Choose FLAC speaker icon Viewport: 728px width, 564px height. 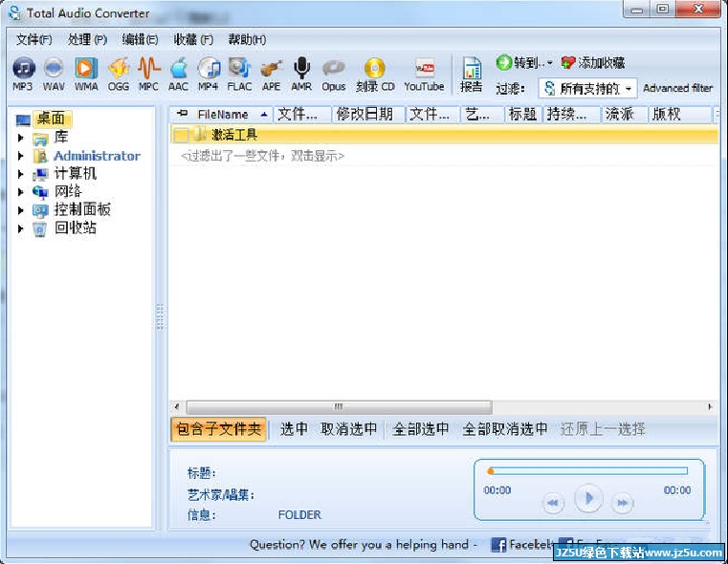(x=239, y=74)
